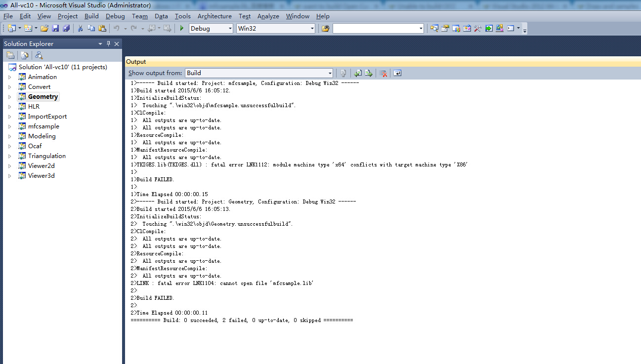Click Find in Files toolbar icon
Screen dimensions: 641x364
click(325, 29)
